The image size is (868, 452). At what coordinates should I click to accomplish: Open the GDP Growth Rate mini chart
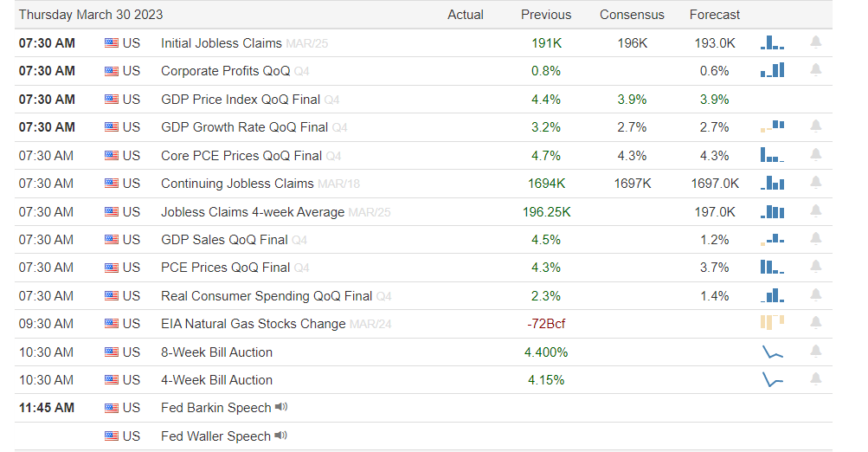772,126
